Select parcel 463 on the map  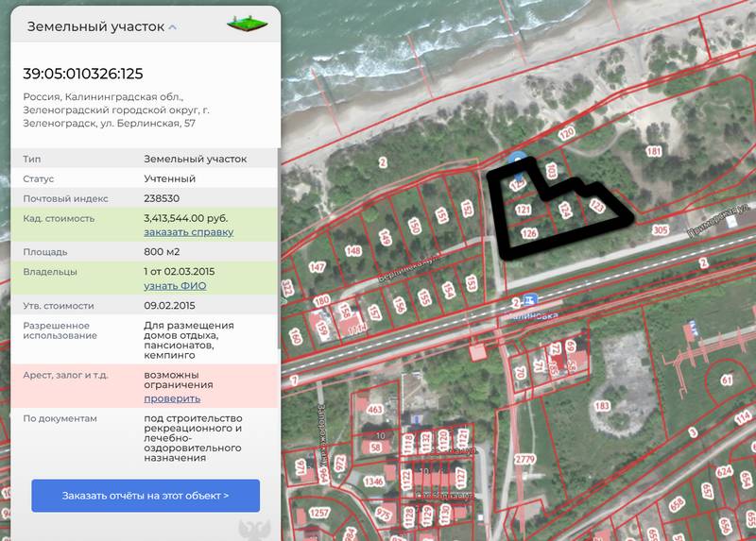(x=374, y=409)
